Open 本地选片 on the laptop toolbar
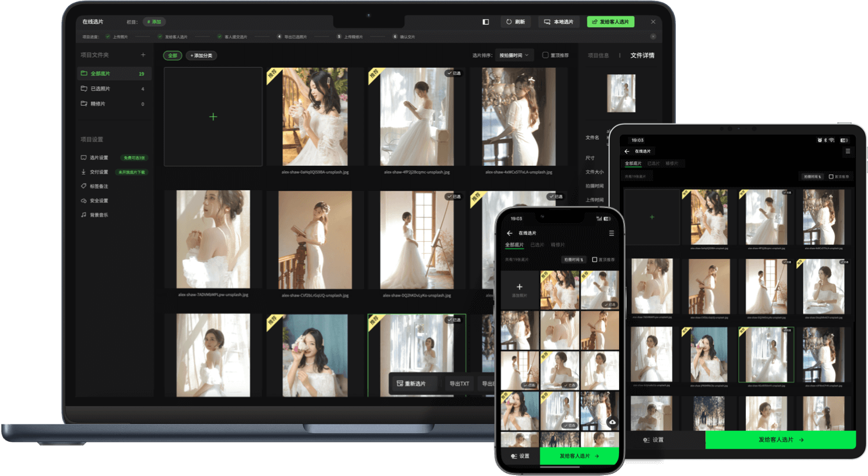868x476 pixels. click(x=558, y=22)
